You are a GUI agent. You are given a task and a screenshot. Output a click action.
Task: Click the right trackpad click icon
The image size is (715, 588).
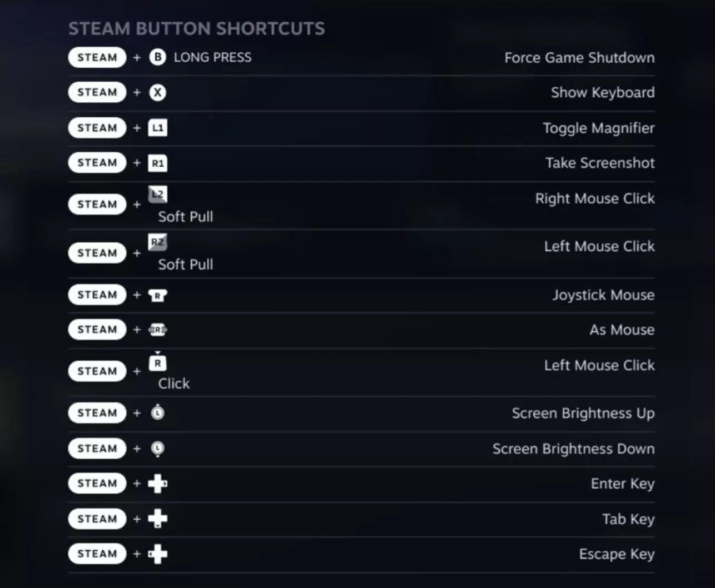(x=157, y=362)
